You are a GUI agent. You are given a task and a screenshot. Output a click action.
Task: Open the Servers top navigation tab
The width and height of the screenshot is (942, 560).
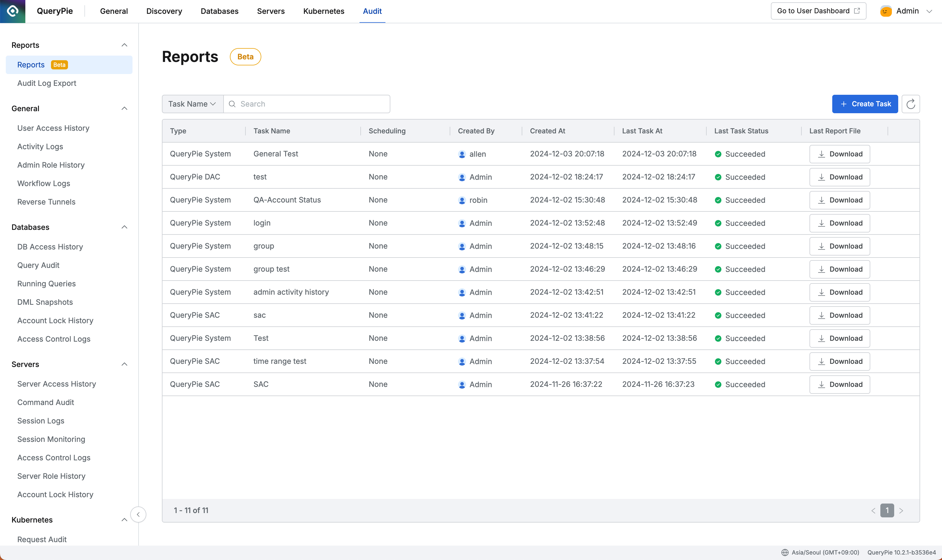(271, 11)
